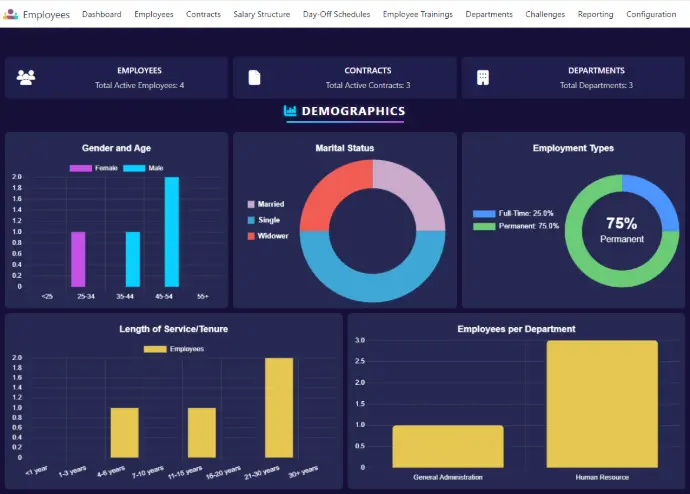Click the Male bar for ages 45-54
The width and height of the screenshot is (690, 494).
tap(172, 232)
